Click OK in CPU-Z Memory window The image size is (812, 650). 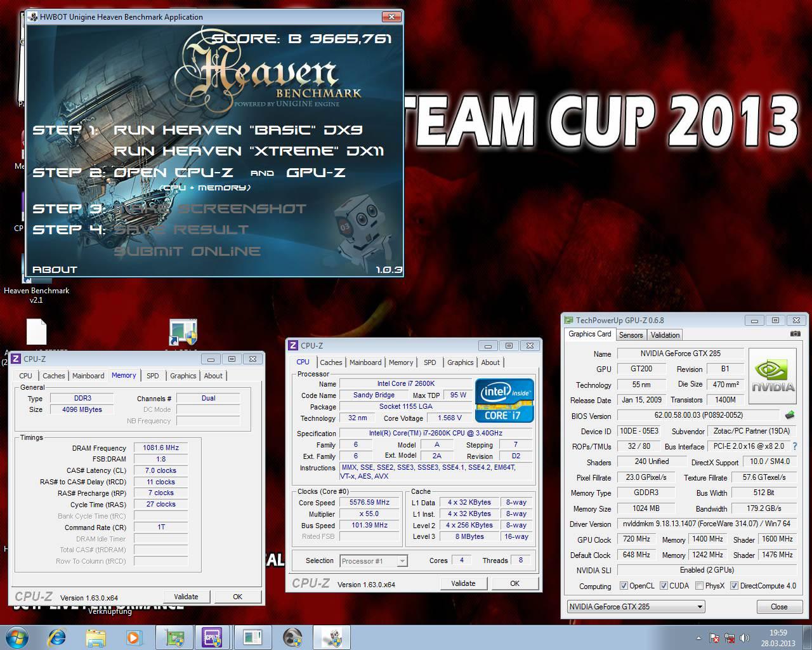pos(237,597)
